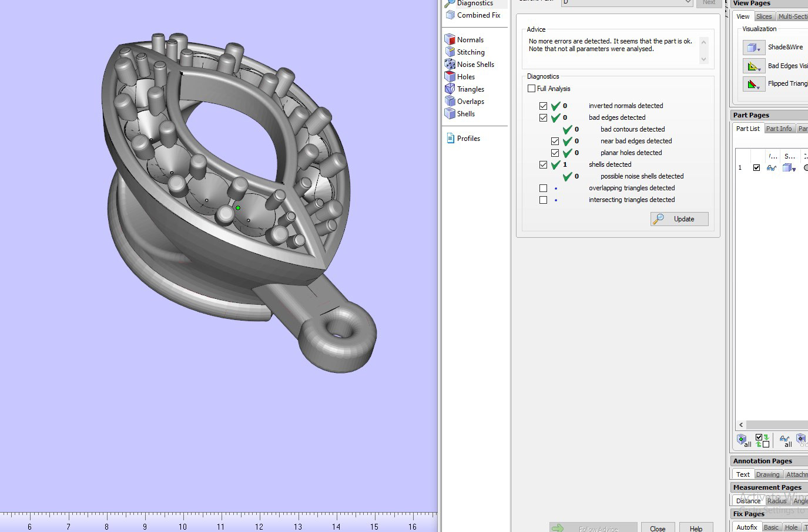
Task: Open the Basic fix tab
Action: (x=771, y=527)
